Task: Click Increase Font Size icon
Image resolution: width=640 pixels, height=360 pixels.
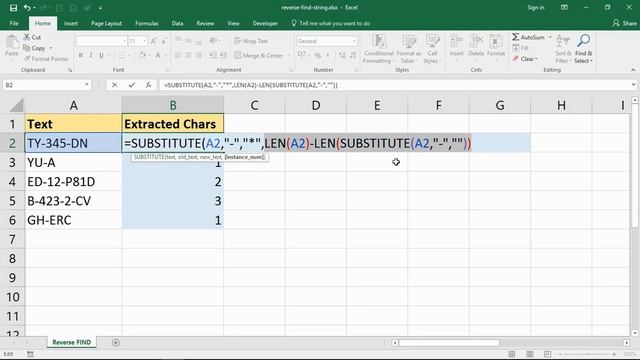Action: coord(153,41)
